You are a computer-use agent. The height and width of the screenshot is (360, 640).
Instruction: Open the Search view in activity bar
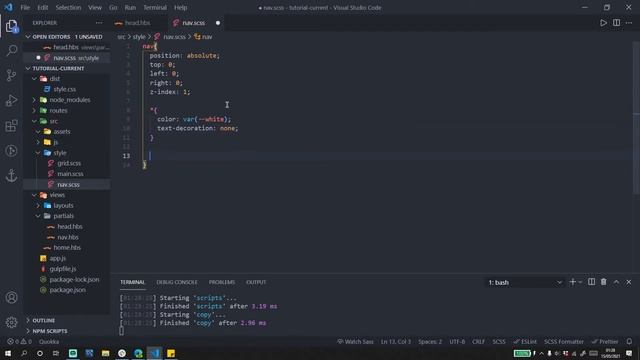tap(11, 51)
